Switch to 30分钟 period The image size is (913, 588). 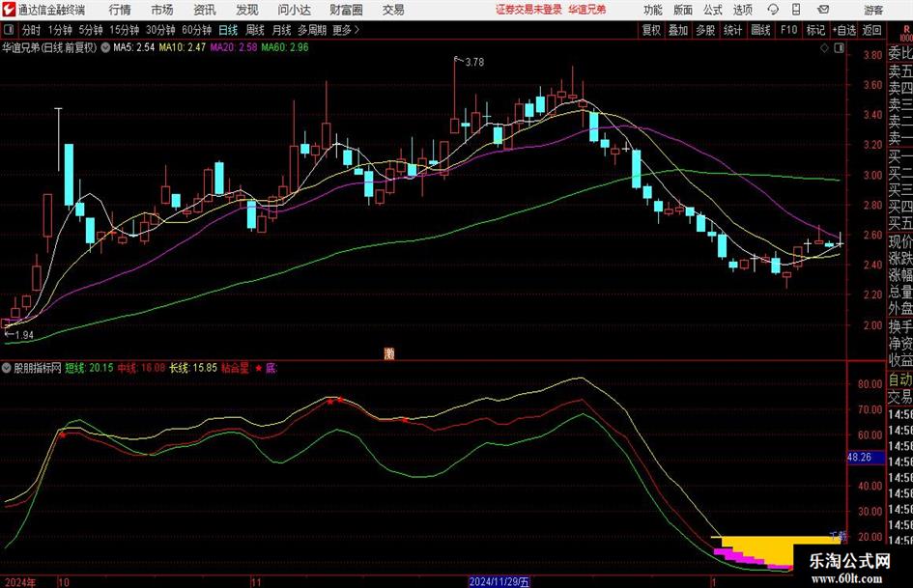(160, 30)
